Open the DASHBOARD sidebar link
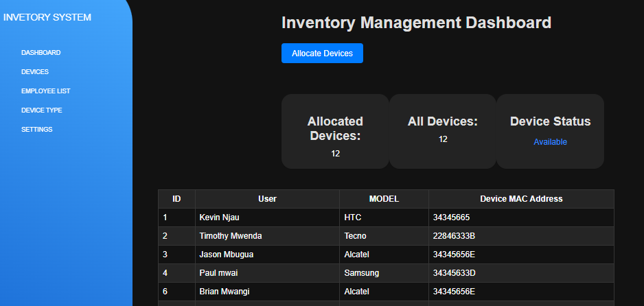 (41, 53)
